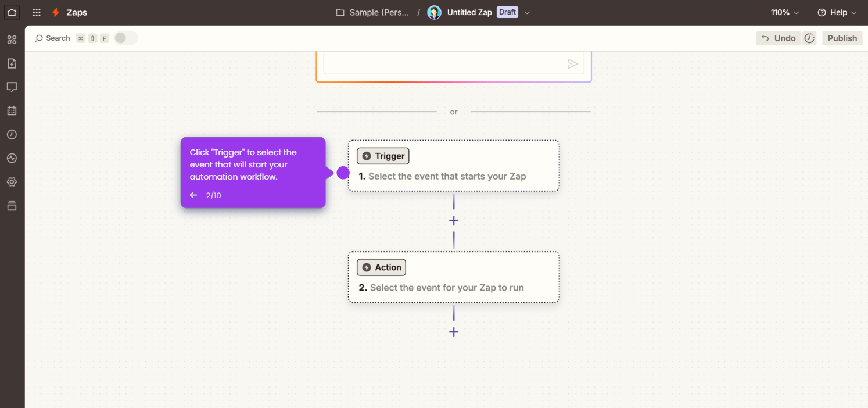The image size is (868, 408).
Task: Open the versions stack sidebar icon
Action: 12,206
